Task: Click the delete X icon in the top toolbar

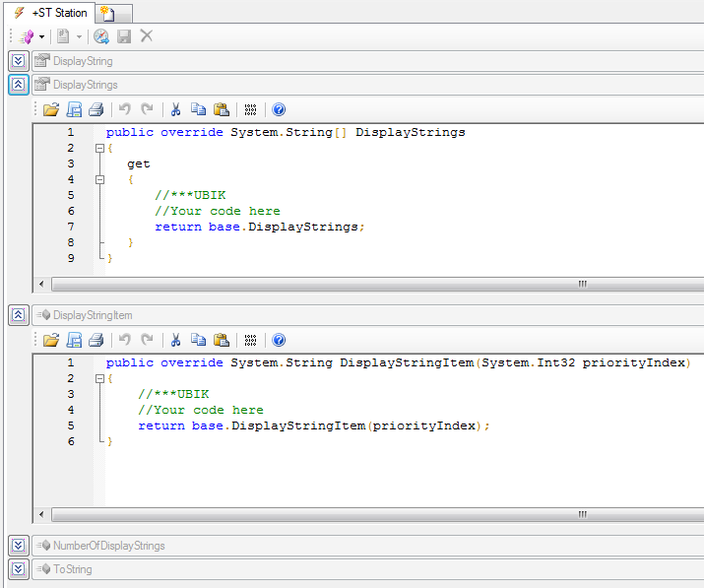Action: (x=147, y=36)
